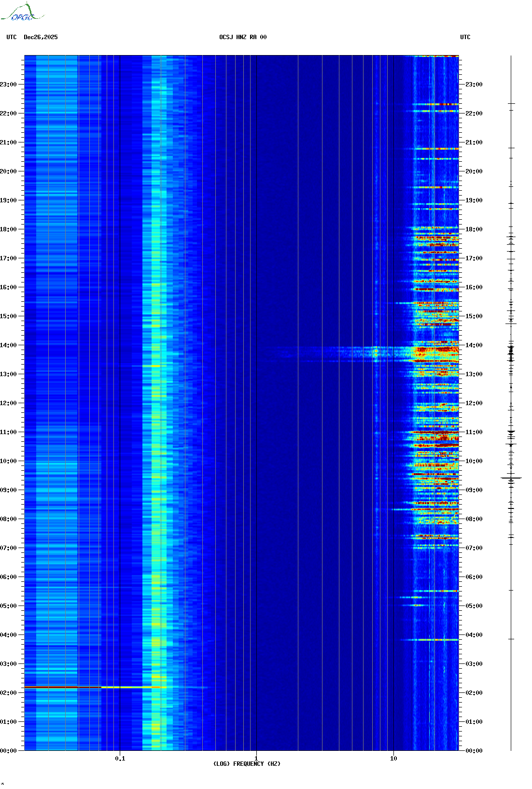Click the OFGC logo at top left
Screen dimensions: 532x789
[22, 12]
